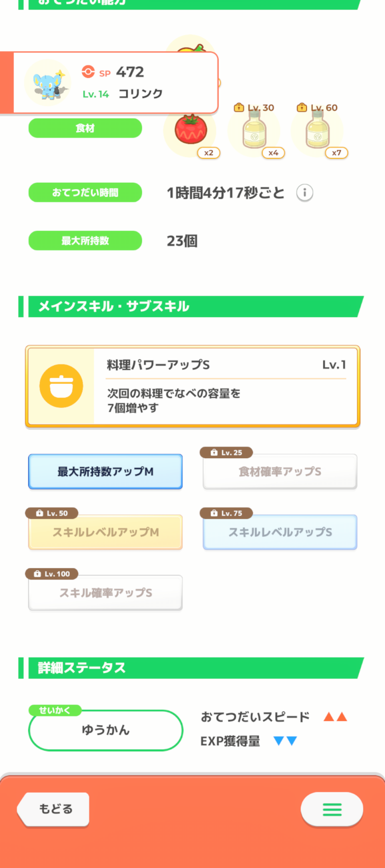Image resolution: width=385 pixels, height=868 pixels.
Task: Tap the Lv. 60 locked oil ingredient
Action: click(x=317, y=130)
